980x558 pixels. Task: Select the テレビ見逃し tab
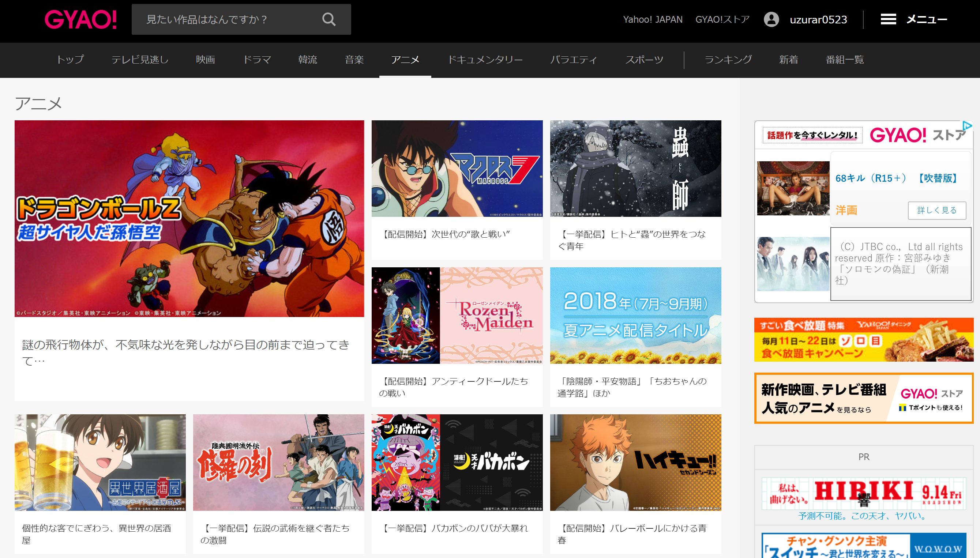[140, 59]
